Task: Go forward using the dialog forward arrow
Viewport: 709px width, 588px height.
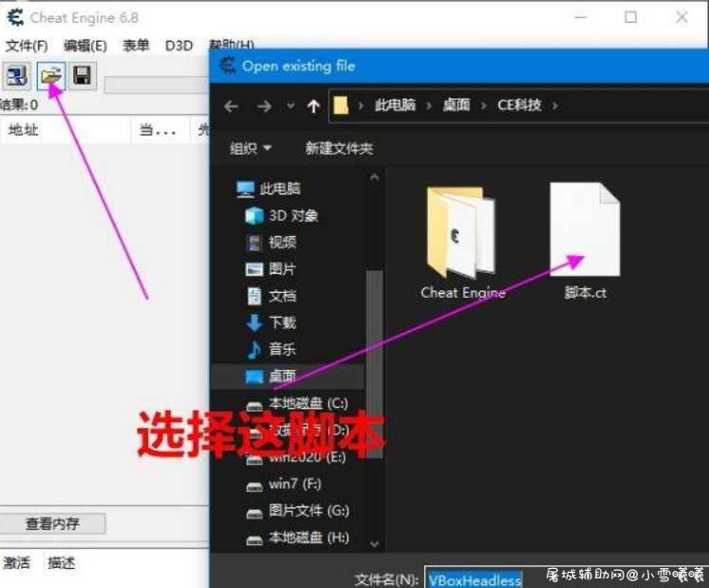Action: click(265, 106)
